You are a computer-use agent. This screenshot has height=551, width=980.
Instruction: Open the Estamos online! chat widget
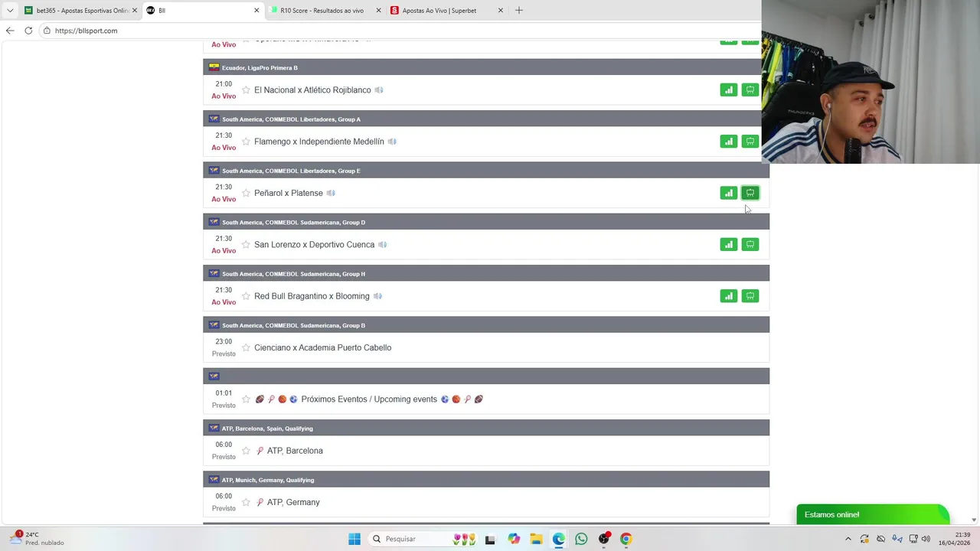pyautogui.click(x=873, y=514)
